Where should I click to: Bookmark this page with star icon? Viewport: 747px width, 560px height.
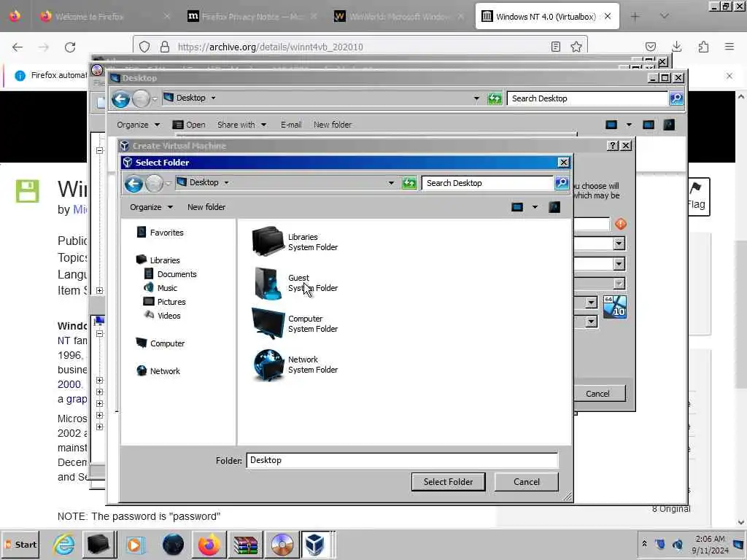(576, 47)
